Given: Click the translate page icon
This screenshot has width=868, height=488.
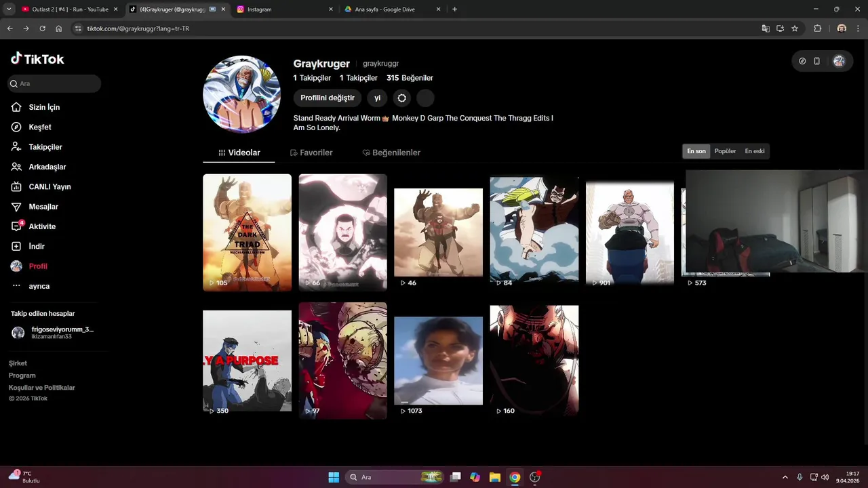Looking at the screenshot, I should [766, 28].
